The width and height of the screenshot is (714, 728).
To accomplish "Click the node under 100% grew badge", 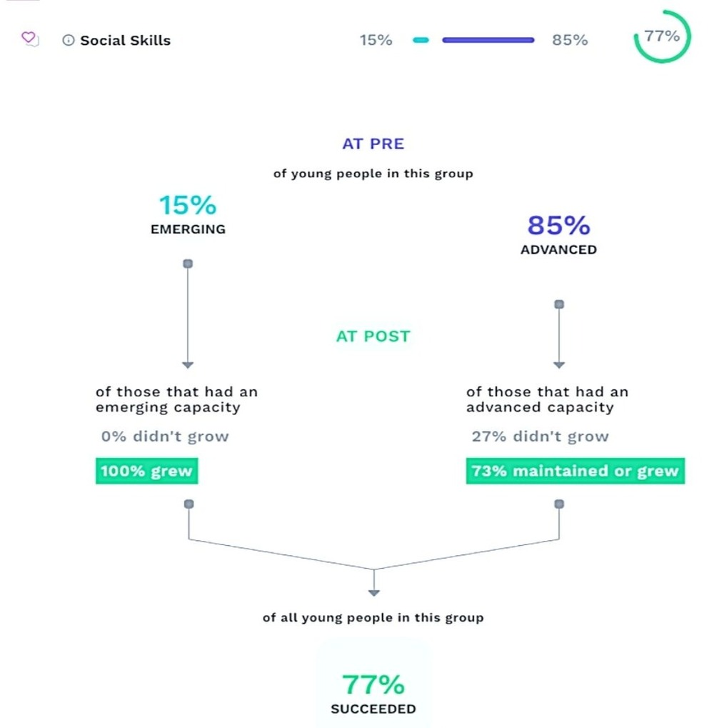I will 188,504.
